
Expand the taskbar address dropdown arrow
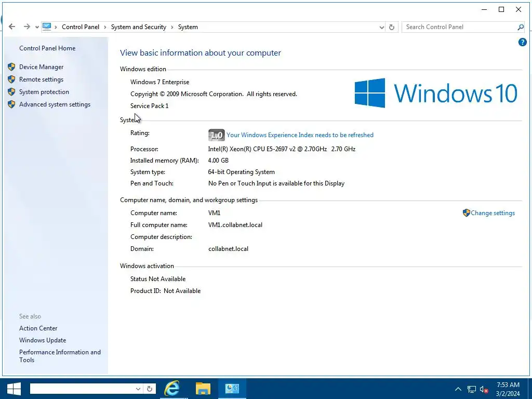coord(138,389)
